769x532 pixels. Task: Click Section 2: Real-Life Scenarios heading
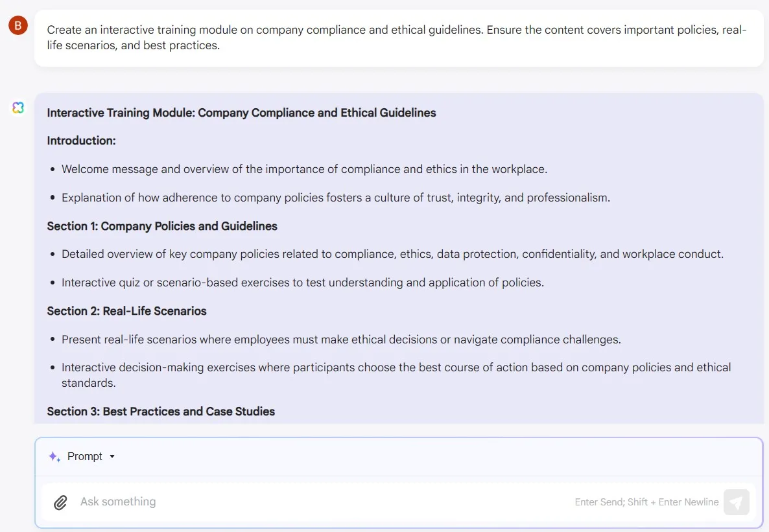tap(126, 311)
